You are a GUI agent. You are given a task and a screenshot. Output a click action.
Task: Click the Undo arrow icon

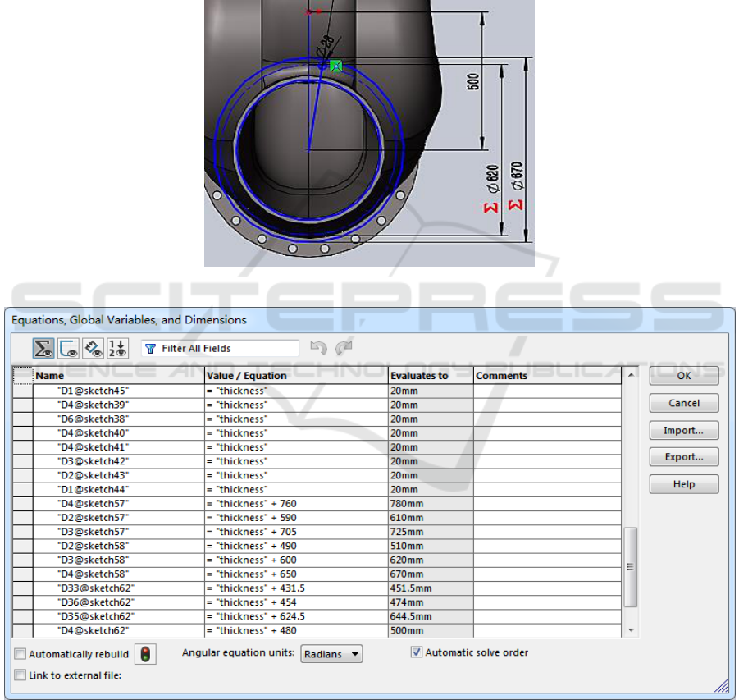(x=318, y=348)
